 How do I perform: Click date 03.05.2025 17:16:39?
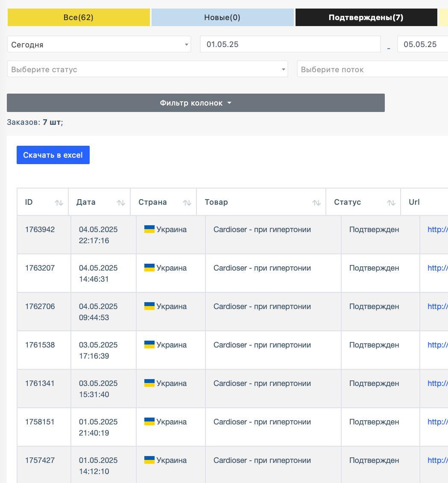pyautogui.click(x=98, y=350)
